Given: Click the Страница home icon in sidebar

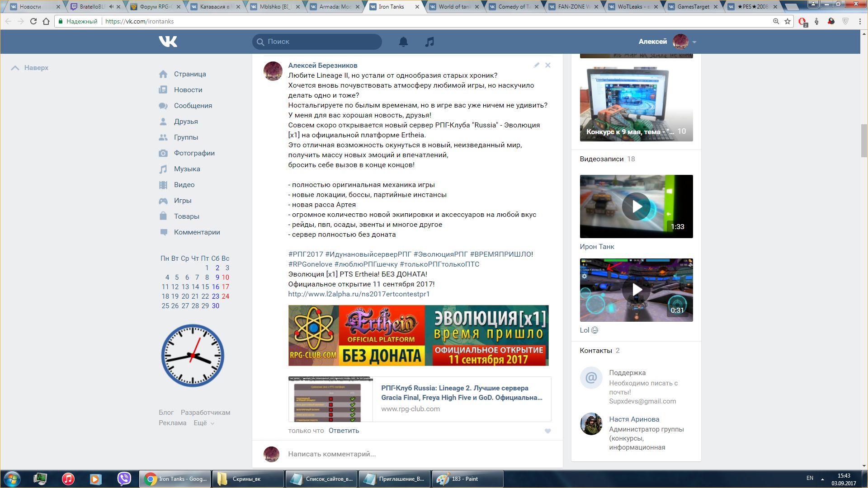Looking at the screenshot, I should (x=163, y=74).
